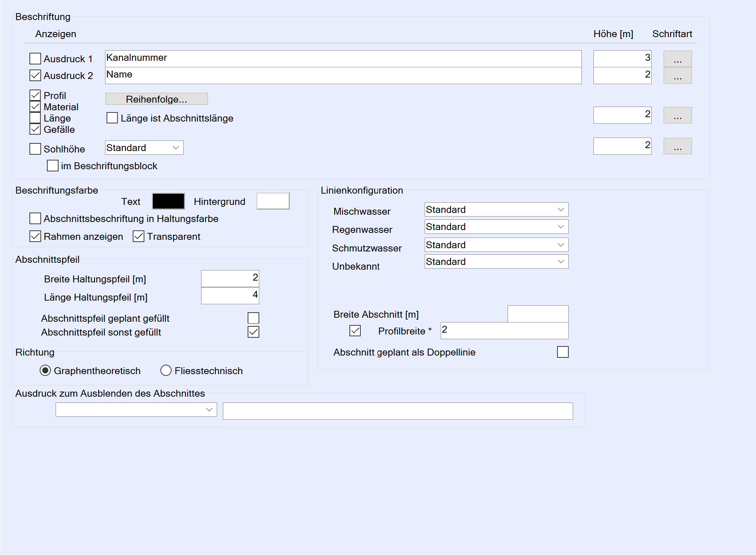Click the Reihenfolge... button
Viewport: 756px width, 555px height.
(x=156, y=99)
